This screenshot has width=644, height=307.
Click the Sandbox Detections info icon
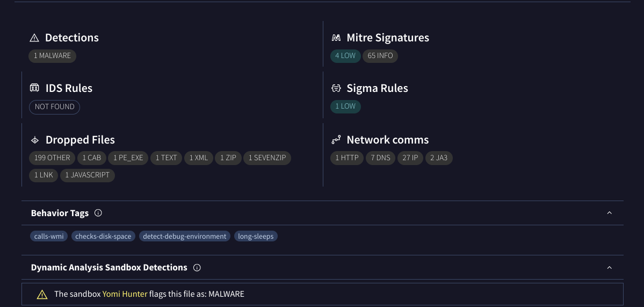[x=197, y=267]
